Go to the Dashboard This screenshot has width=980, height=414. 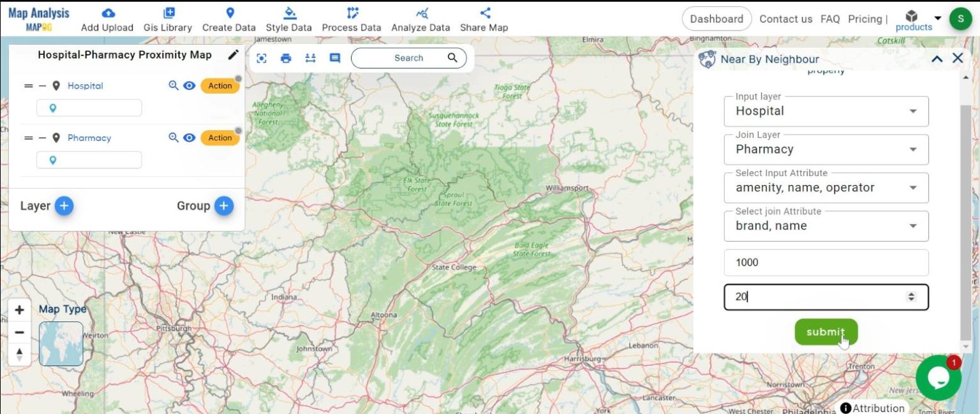click(716, 19)
